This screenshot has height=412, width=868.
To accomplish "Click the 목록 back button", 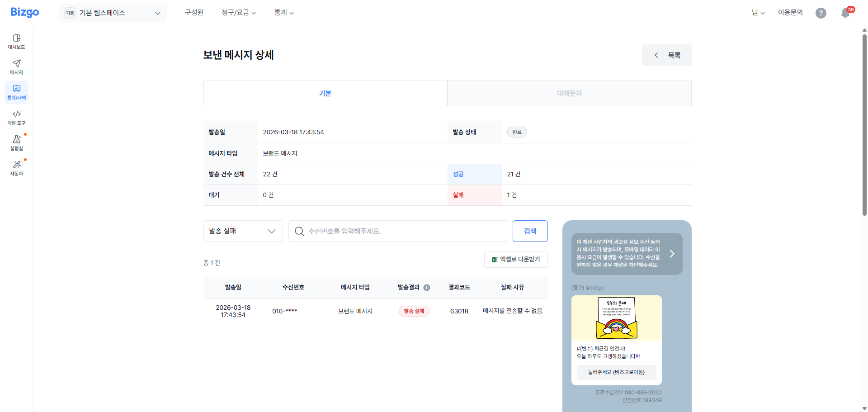I will 666,55.
